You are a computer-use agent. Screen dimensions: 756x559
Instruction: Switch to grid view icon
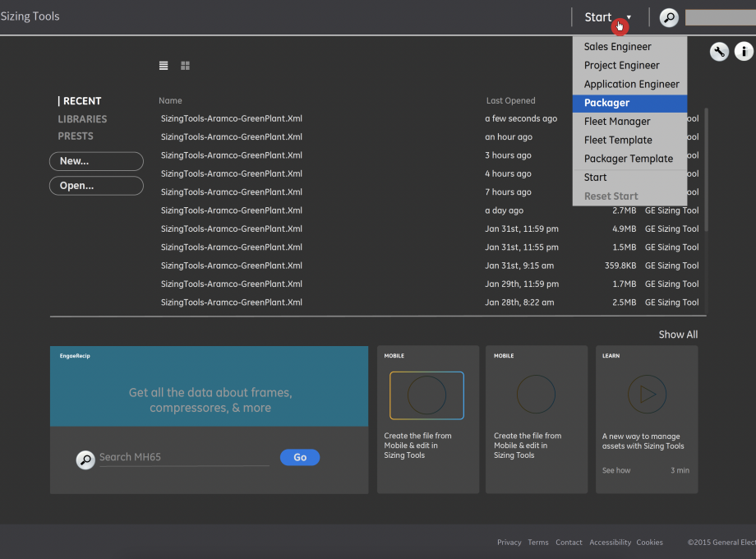click(x=186, y=66)
